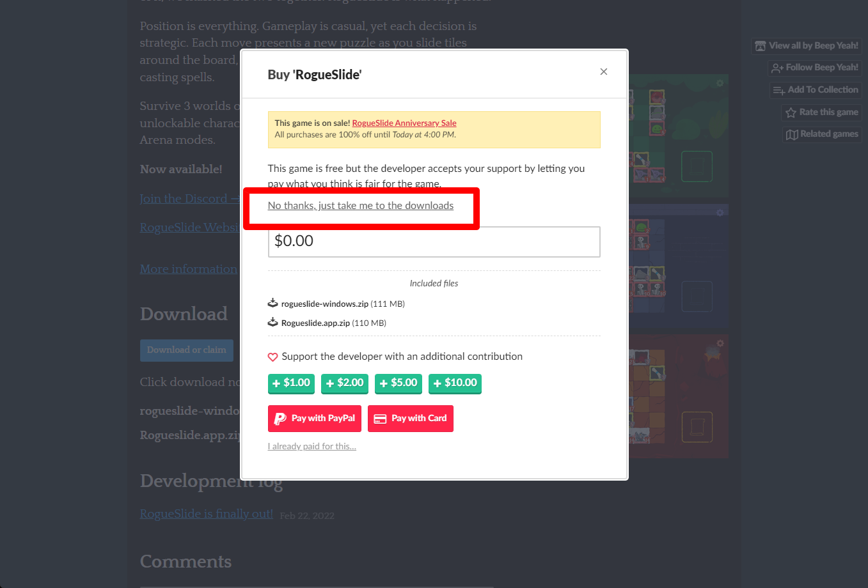
Task: Add $10.00 contribution
Action: click(x=455, y=383)
